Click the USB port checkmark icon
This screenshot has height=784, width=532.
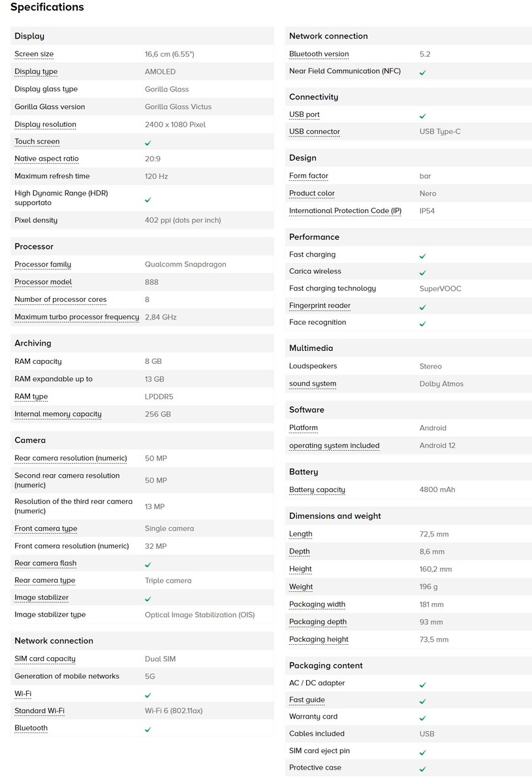[422, 116]
